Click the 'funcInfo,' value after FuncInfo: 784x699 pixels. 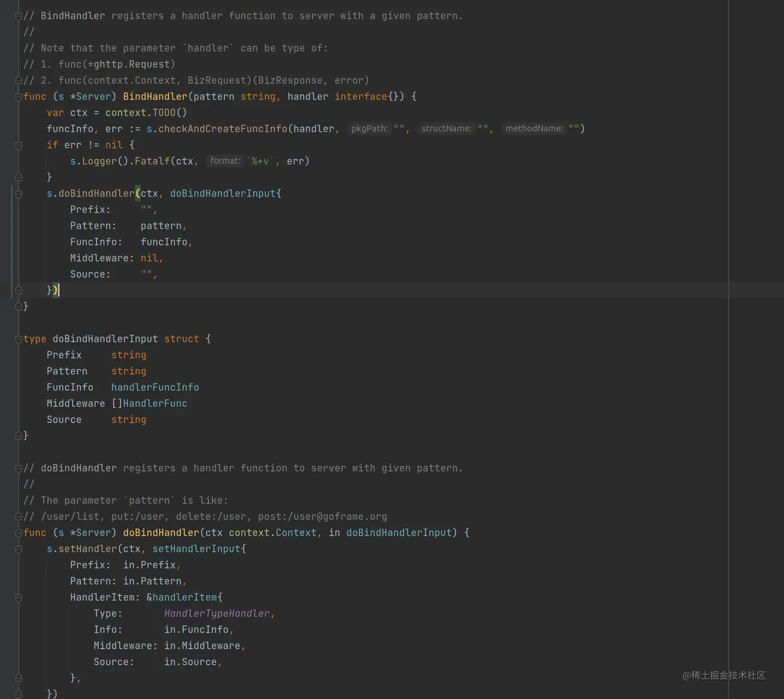pos(166,242)
